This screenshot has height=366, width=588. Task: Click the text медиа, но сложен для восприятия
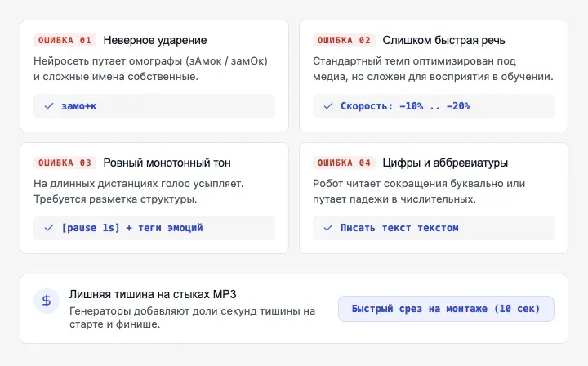pos(400,77)
